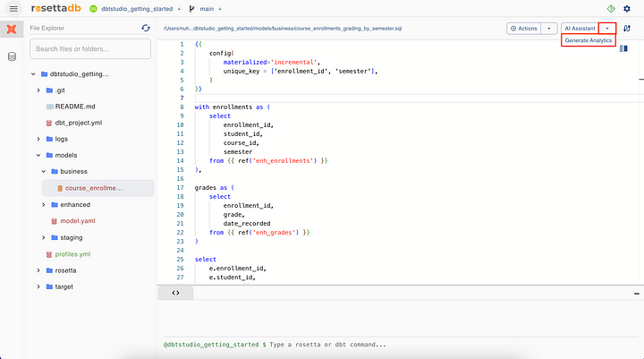644x359 pixels.
Task: Open the database sidebar icon
Action: point(12,56)
